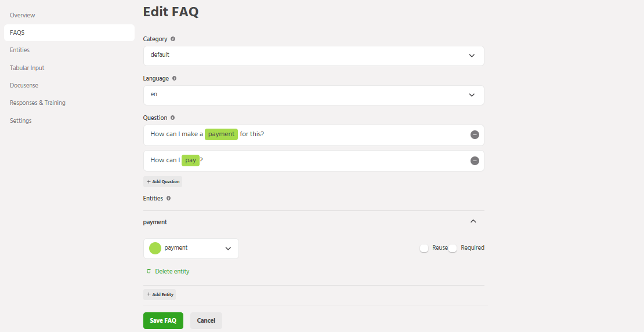
Task: Click the highlighted 'pay' entity tag
Action: [x=190, y=160]
